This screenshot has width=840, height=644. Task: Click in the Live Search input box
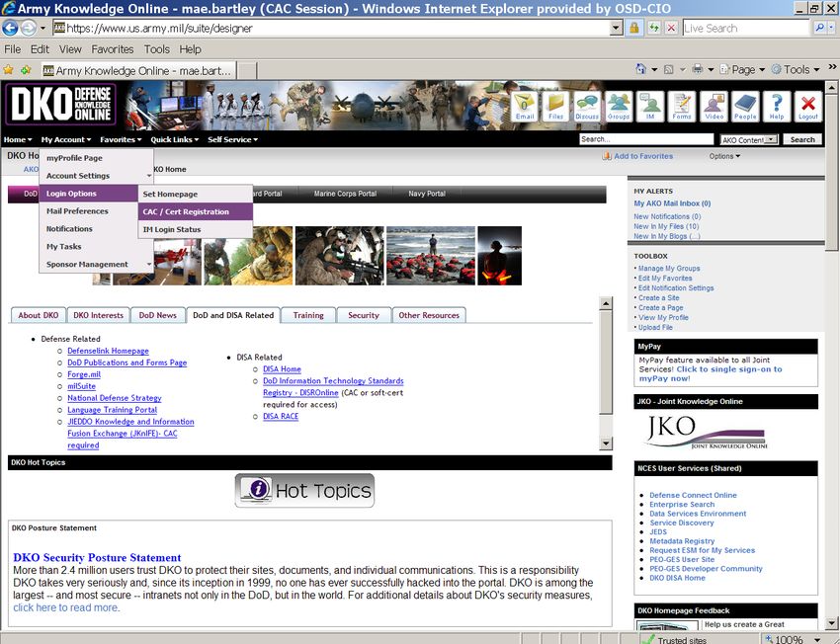pyautogui.click(x=746, y=28)
